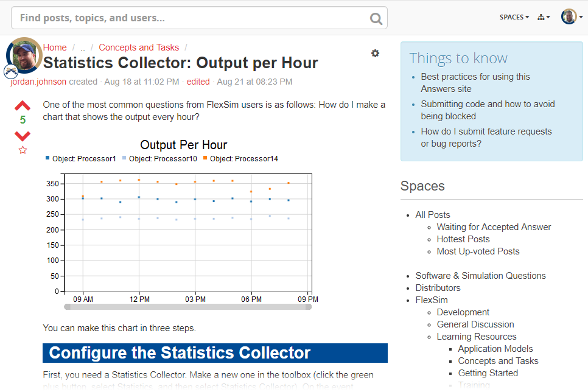The image size is (588, 392).
Task: Favorite the post with the star icon
Action: (23, 150)
